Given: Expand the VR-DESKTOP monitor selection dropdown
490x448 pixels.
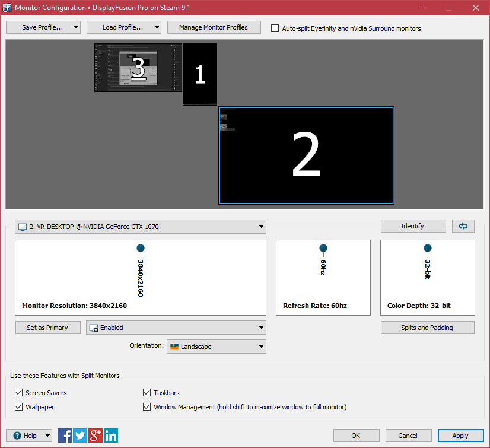Looking at the screenshot, I should click(141, 227).
